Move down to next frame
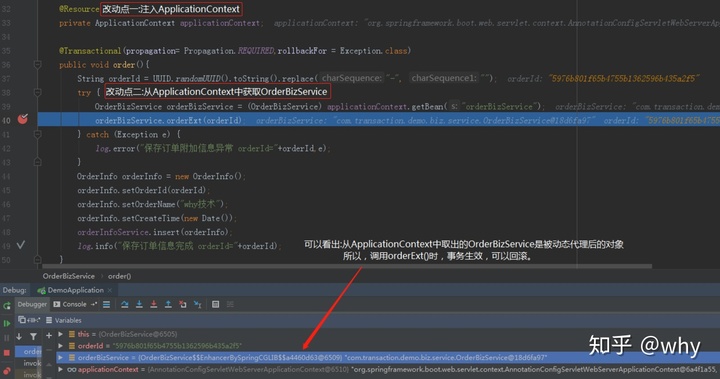Image resolution: width=720 pixels, height=379 pixels. point(19,336)
